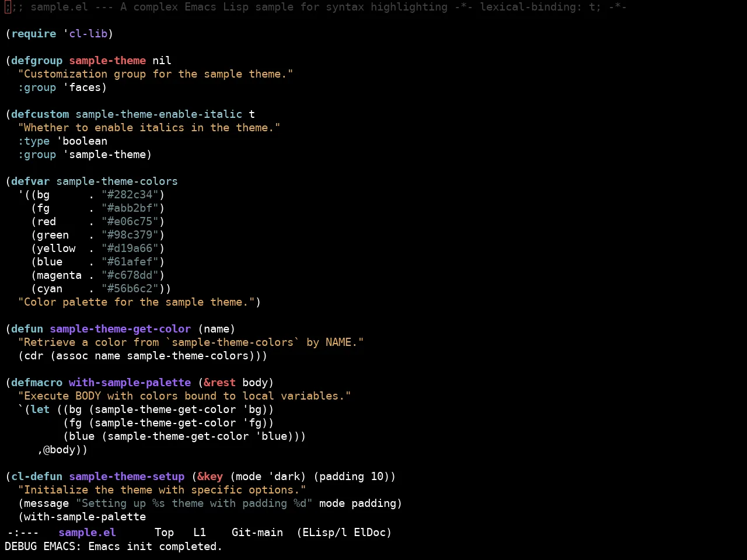Click the color string "#282c34"
The width and height of the screenshot is (747, 560).
(x=130, y=195)
